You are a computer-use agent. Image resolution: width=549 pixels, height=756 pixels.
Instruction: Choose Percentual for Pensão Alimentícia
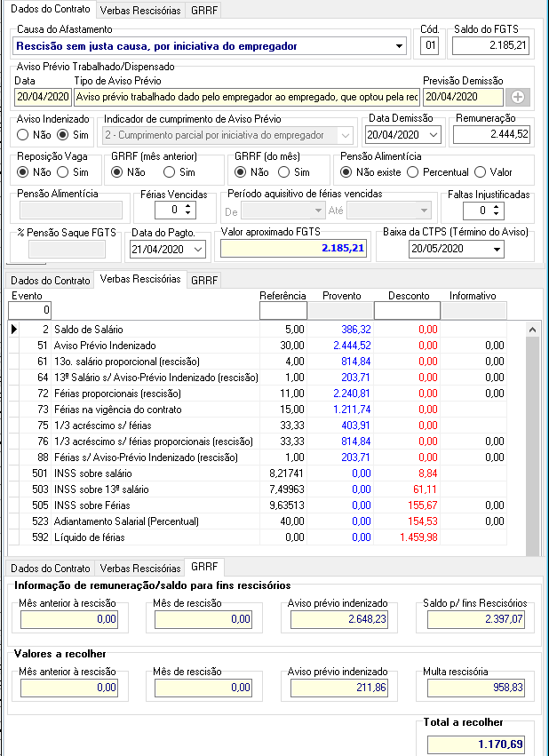(412, 172)
